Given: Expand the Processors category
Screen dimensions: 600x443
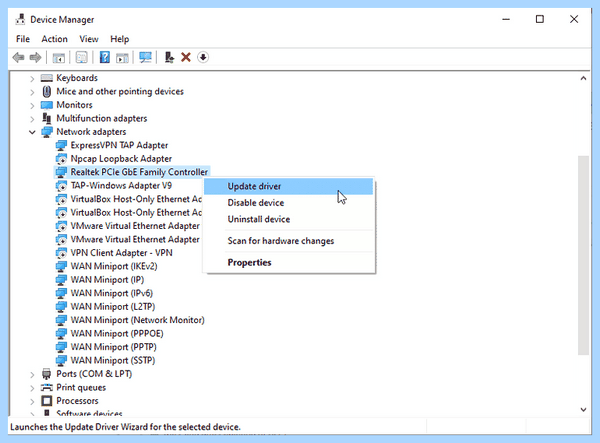Looking at the screenshot, I should (32, 402).
